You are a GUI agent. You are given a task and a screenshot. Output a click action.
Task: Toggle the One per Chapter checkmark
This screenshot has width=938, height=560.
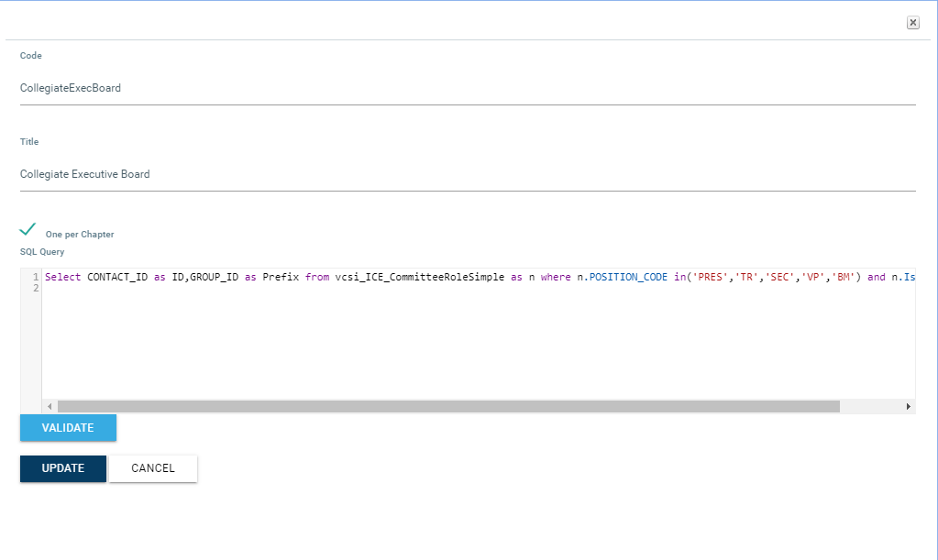pyautogui.click(x=28, y=230)
